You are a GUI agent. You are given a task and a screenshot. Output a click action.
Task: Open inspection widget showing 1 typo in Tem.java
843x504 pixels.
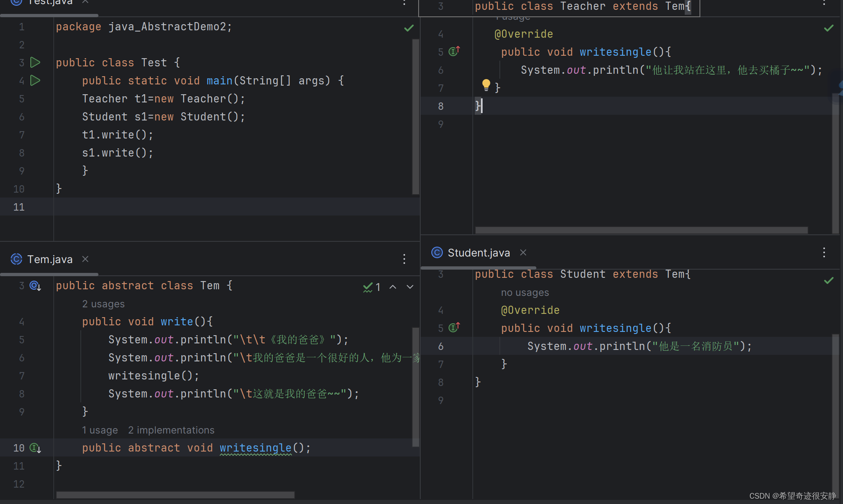(x=372, y=287)
